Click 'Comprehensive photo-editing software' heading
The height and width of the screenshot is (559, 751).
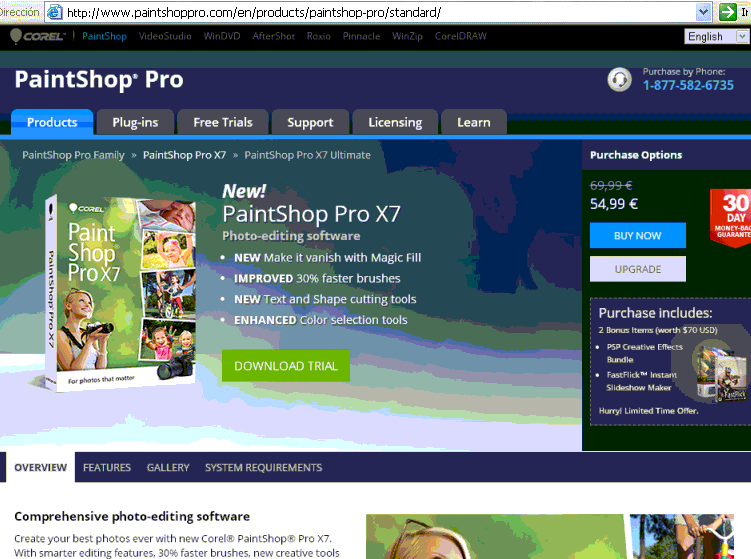[x=132, y=516]
